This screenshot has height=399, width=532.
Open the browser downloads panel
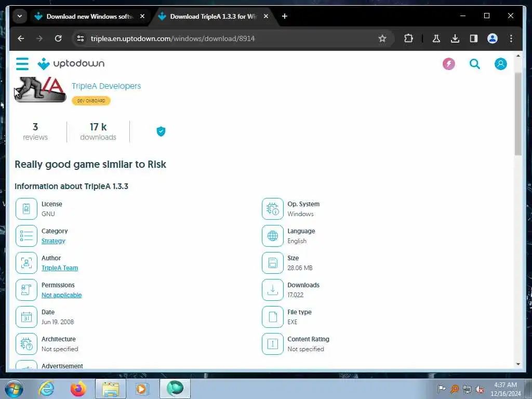coord(455,38)
